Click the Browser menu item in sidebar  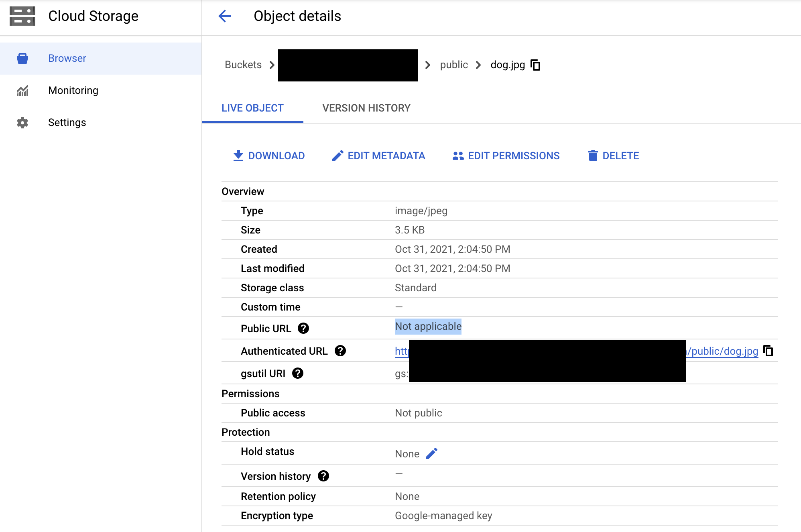coord(67,58)
